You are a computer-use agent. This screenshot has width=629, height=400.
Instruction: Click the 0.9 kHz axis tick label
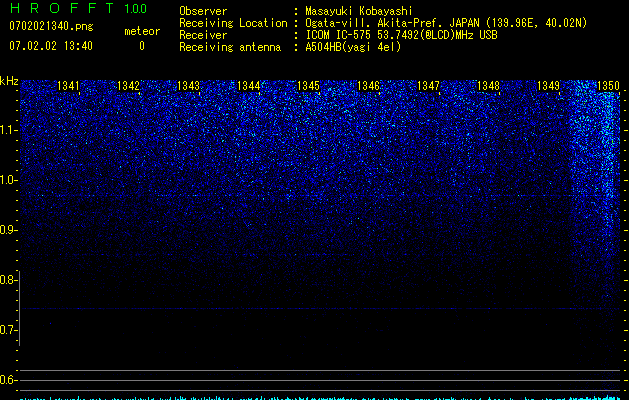coord(8,230)
